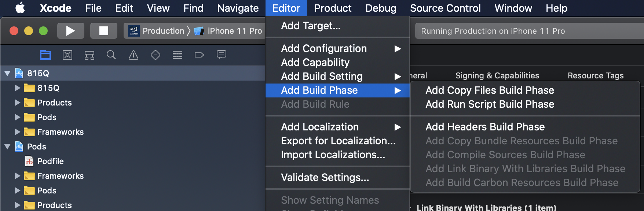Open the Product menu
The width and height of the screenshot is (644, 211).
coord(333,8)
